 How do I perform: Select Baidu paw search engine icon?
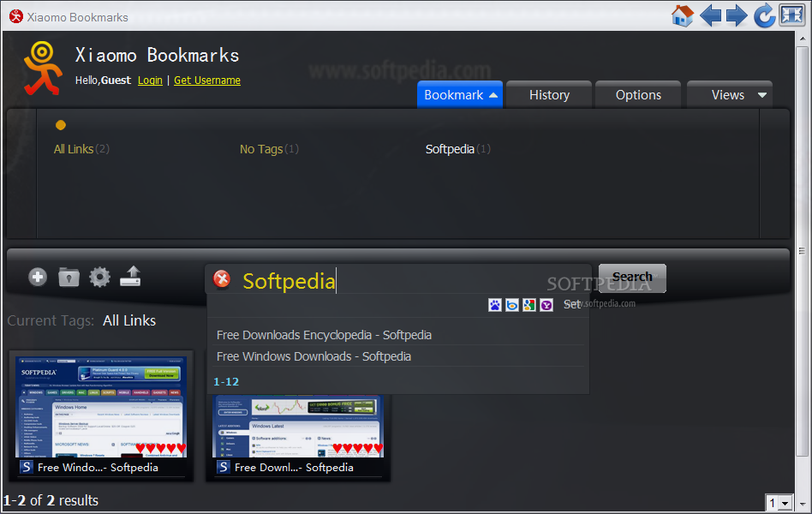(x=495, y=305)
